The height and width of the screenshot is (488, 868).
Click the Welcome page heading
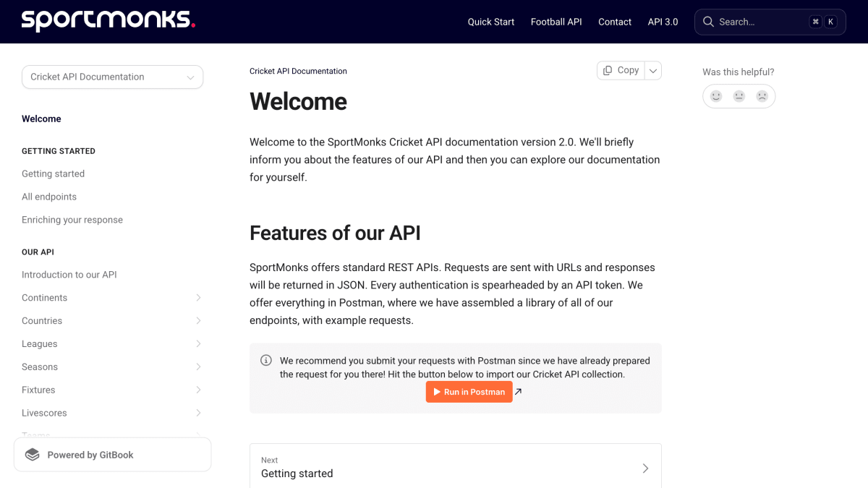point(298,101)
